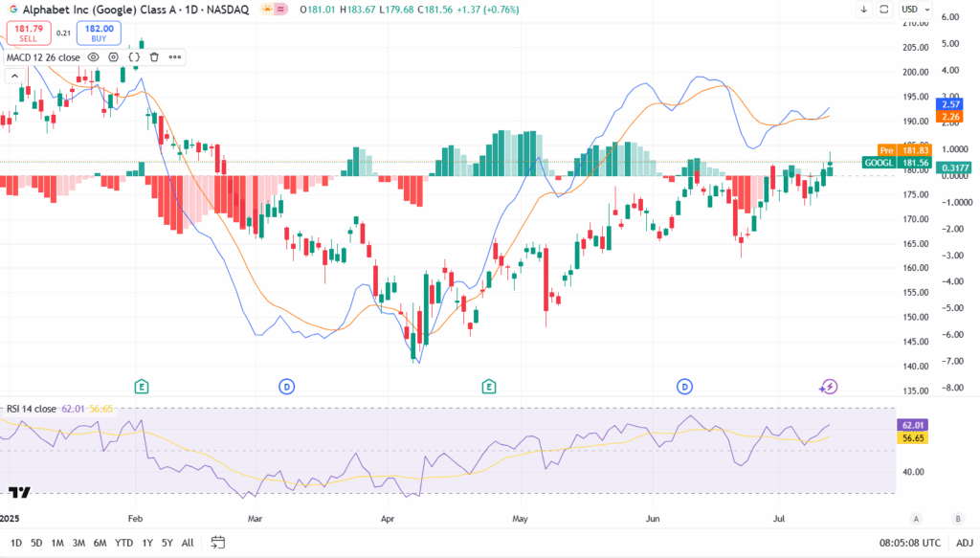
Task: Select the 6M time range
Action: 100,543
